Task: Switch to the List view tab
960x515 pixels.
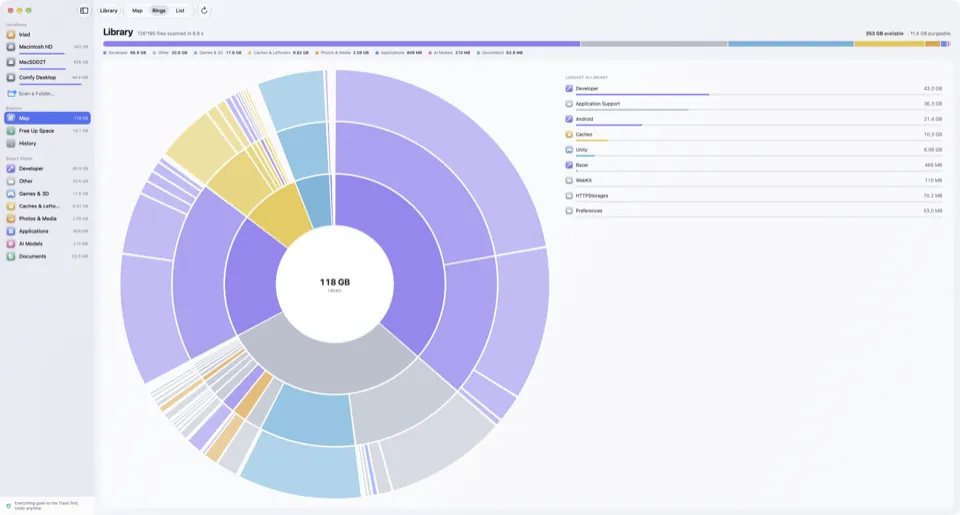Action: pyautogui.click(x=180, y=10)
